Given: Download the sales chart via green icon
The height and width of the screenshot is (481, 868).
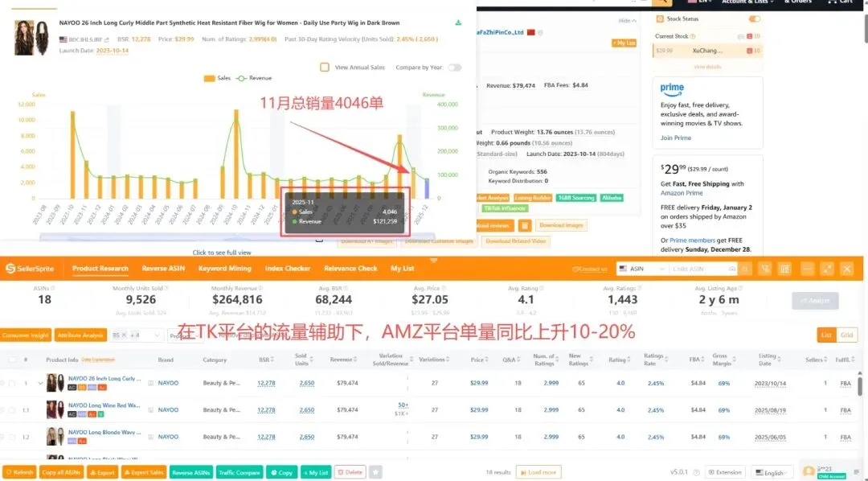Looking at the screenshot, I should [458, 23].
